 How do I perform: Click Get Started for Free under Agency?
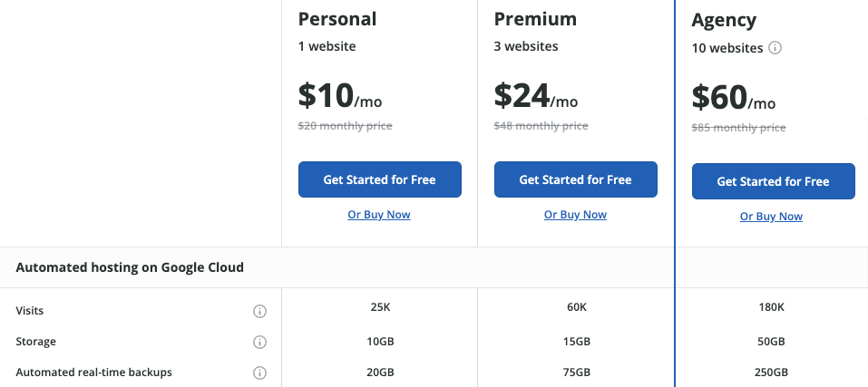[x=774, y=181]
